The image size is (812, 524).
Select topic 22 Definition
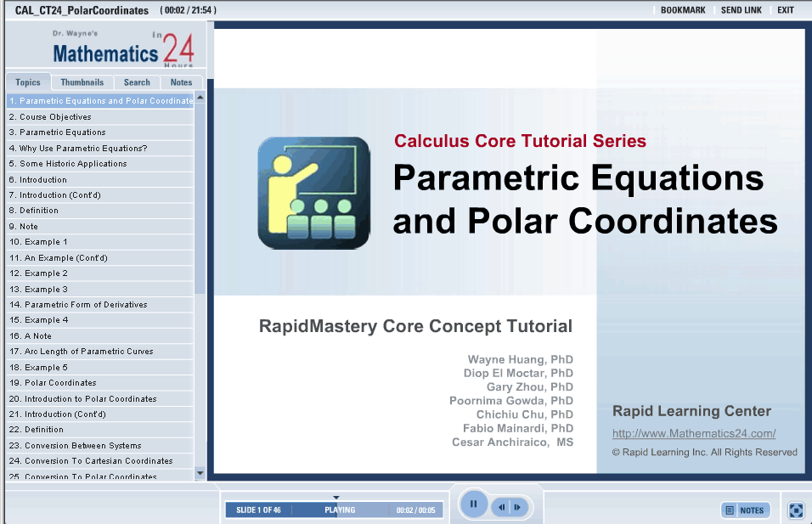tap(100, 430)
